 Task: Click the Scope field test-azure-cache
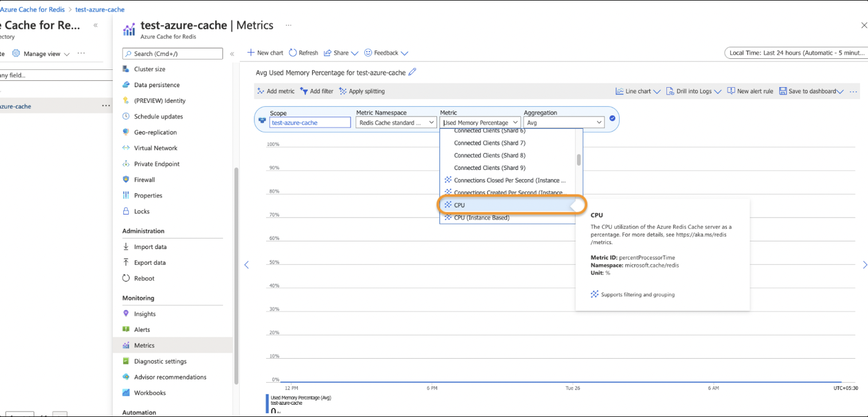point(310,123)
